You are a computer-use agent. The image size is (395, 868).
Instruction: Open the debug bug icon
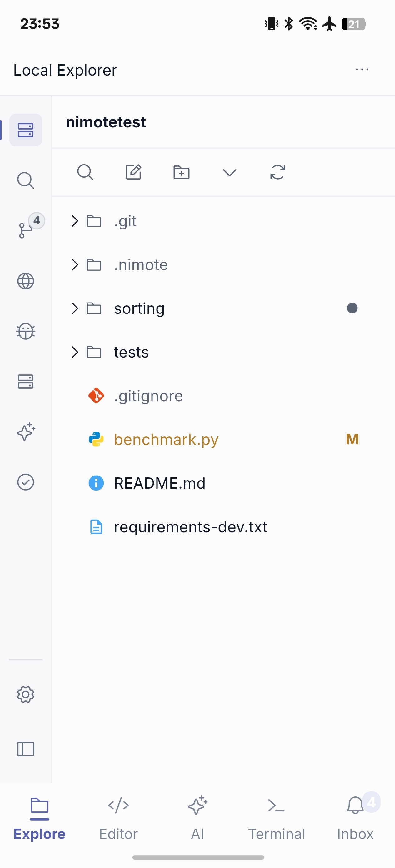pyautogui.click(x=26, y=331)
